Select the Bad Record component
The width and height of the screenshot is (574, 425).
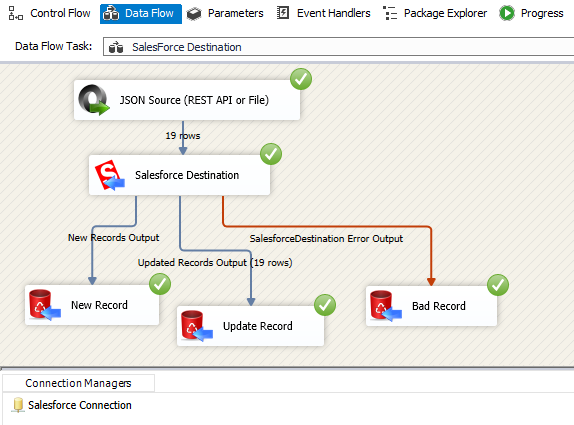click(431, 306)
